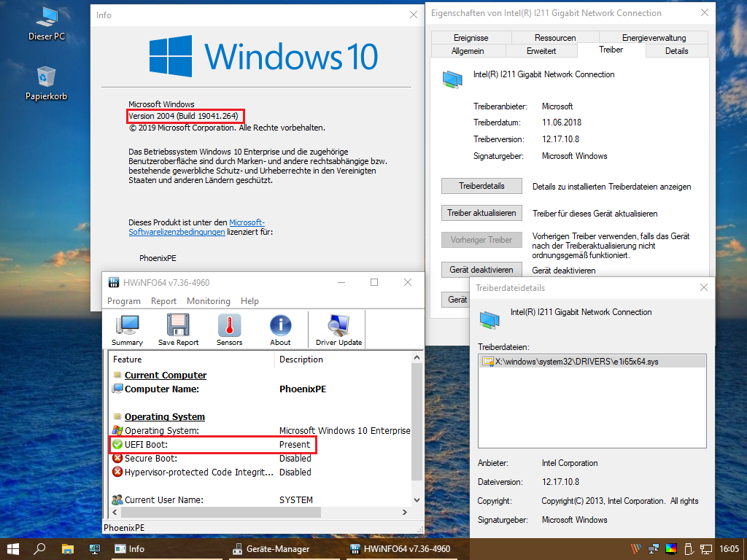This screenshot has height=560, width=747.
Task: Open the color profile tray icon
Action: click(670, 549)
